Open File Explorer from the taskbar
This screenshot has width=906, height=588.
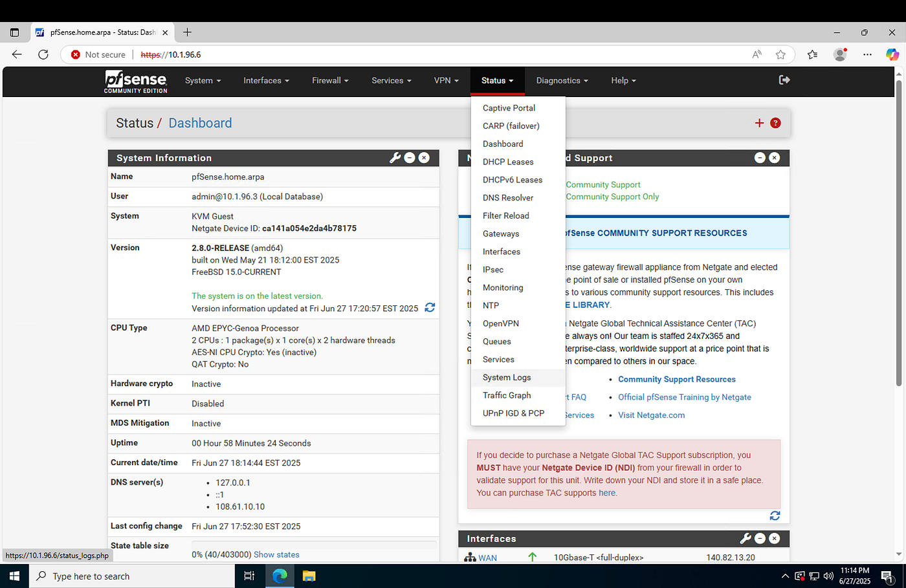pos(309,576)
